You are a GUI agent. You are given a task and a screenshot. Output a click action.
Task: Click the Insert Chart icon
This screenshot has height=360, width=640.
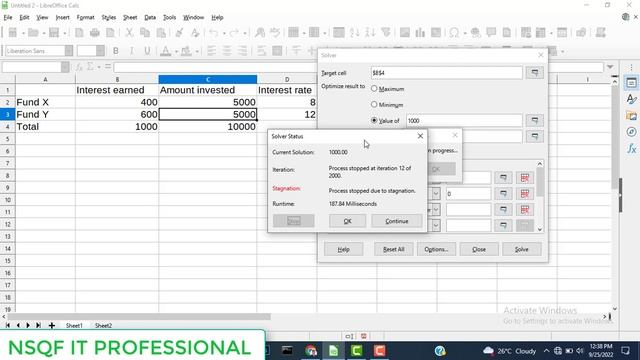pos(420,33)
